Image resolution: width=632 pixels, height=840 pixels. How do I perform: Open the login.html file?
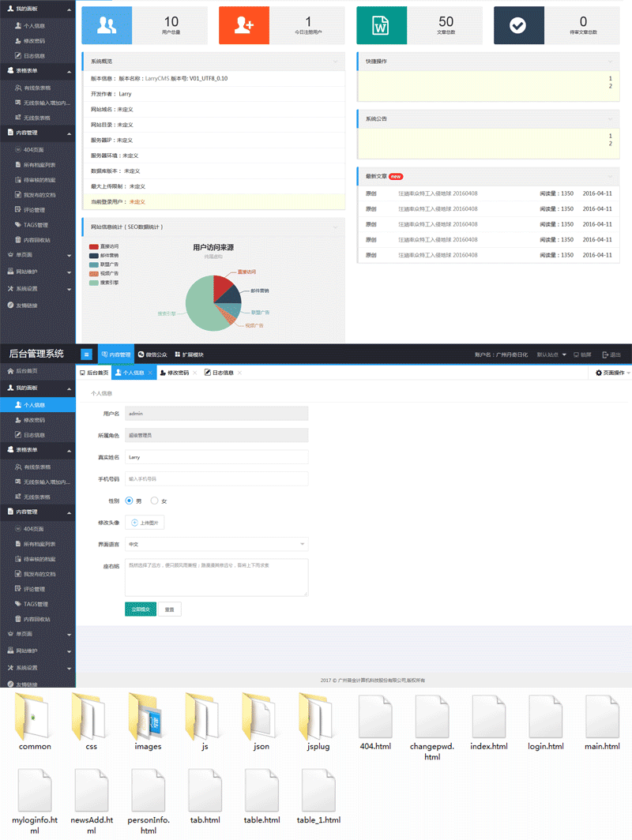pyautogui.click(x=546, y=717)
